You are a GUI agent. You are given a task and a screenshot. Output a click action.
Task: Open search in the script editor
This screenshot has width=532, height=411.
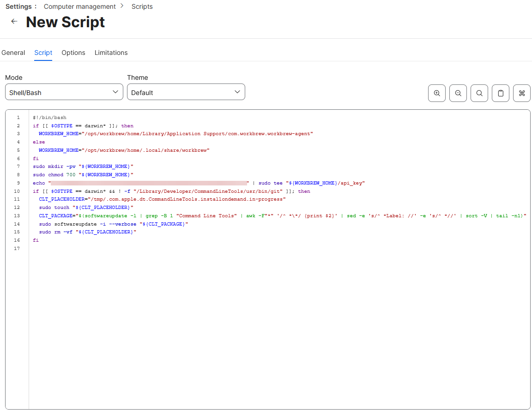pos(479,93)
